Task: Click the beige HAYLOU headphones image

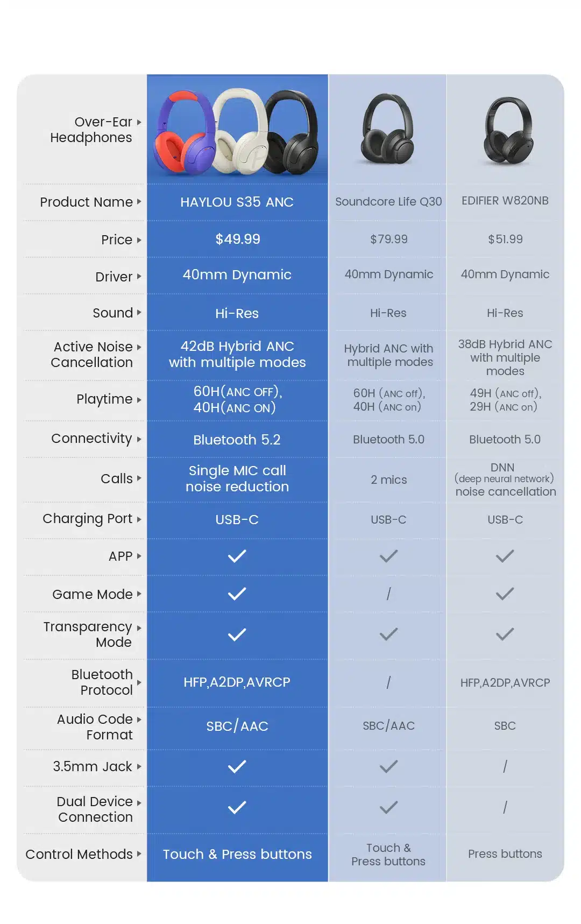Action: click(x=240, y=132)
